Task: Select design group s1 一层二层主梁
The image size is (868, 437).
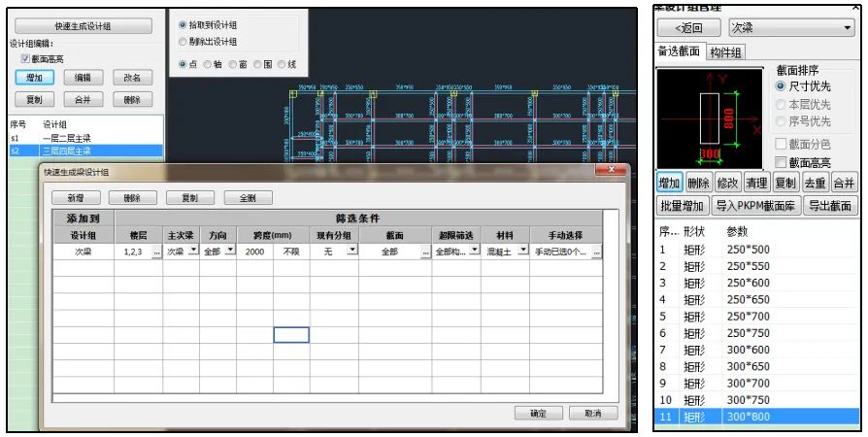Action: 86,139
